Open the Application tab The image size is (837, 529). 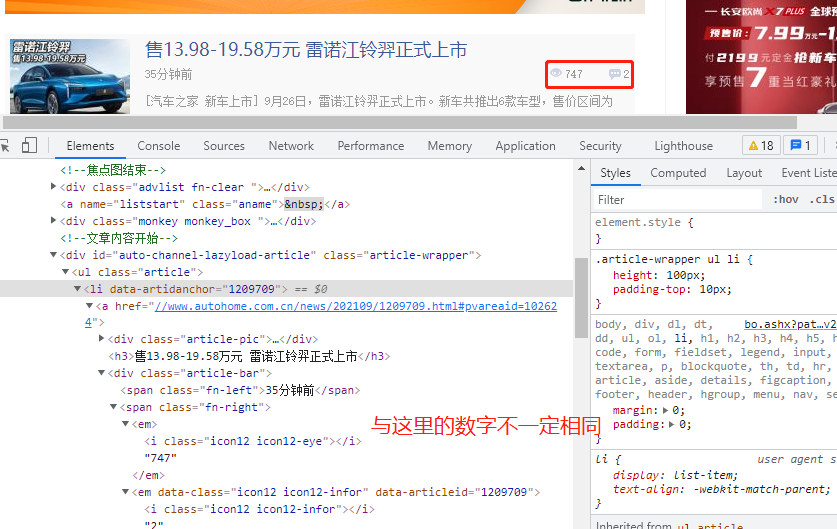pyautogui.click(x=525, y=146)
